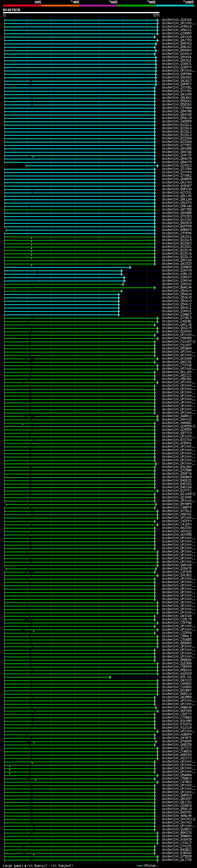
Task: Select hit label UniRef100_C7GRE4
Action: [x=177, y=718]
